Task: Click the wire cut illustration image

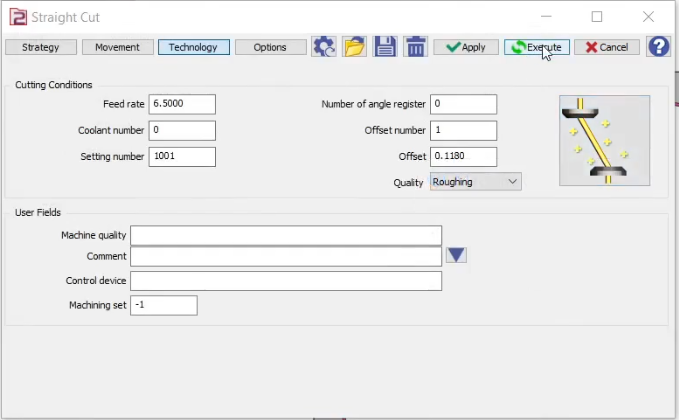Action: coord(605,140)
